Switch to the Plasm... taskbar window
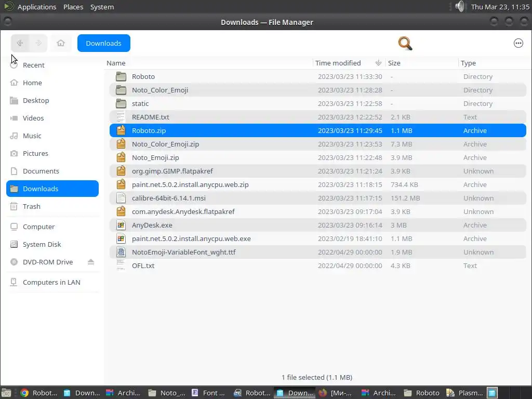This screenshot has height=399, width=532. 465,393
